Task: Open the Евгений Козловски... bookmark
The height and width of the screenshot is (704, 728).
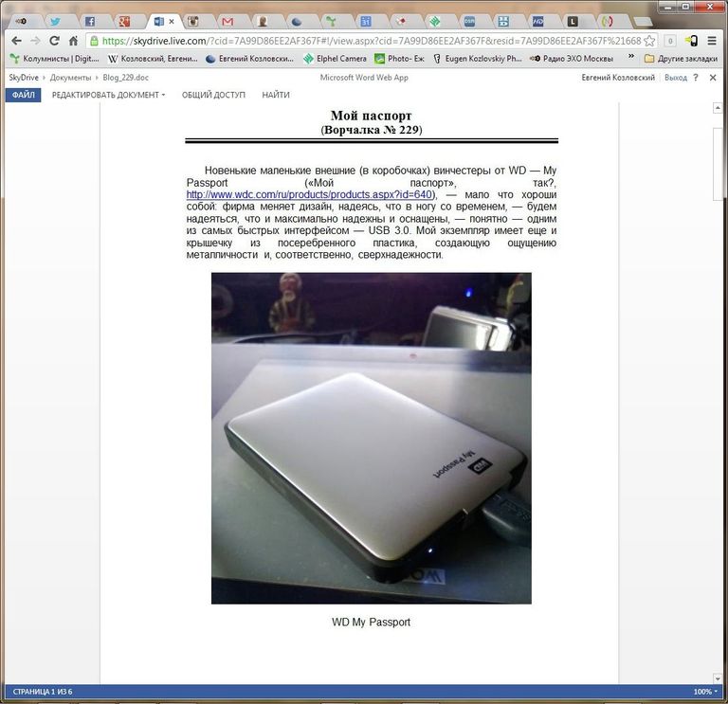Action: point(250,59)
